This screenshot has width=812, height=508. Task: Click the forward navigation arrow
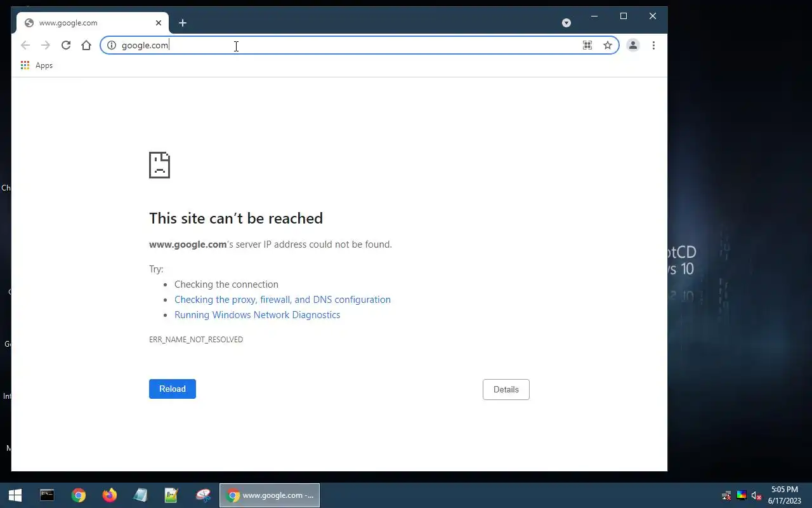pyautogui.click(x=46, y=45)
